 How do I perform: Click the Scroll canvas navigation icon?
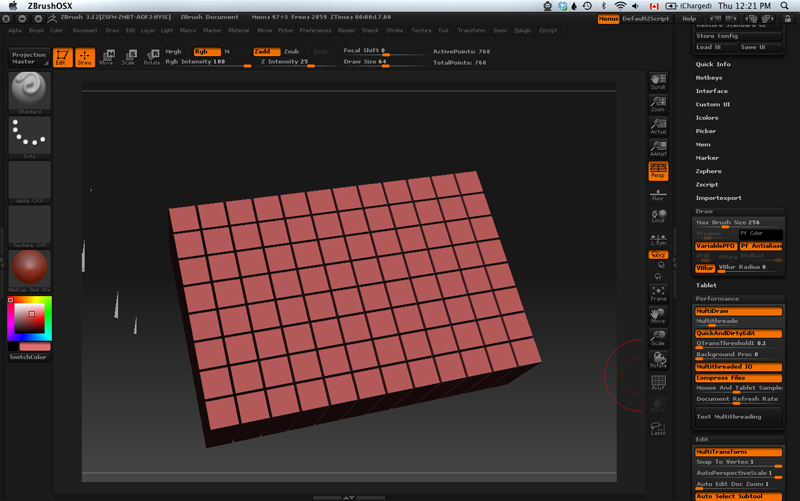pyautogui.click(x=658, y=81)
